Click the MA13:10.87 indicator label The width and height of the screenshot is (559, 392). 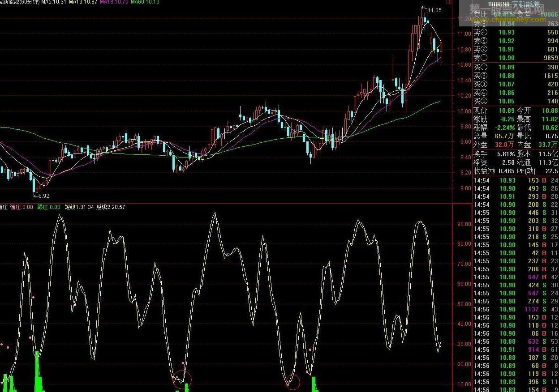point(83,2)
